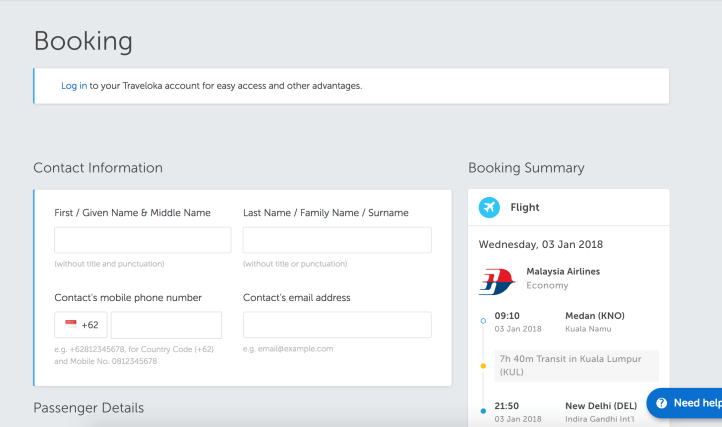This screenshot has width=722, height=427.
Task: Open the Need help widget
Action: [x=686, y=403]
